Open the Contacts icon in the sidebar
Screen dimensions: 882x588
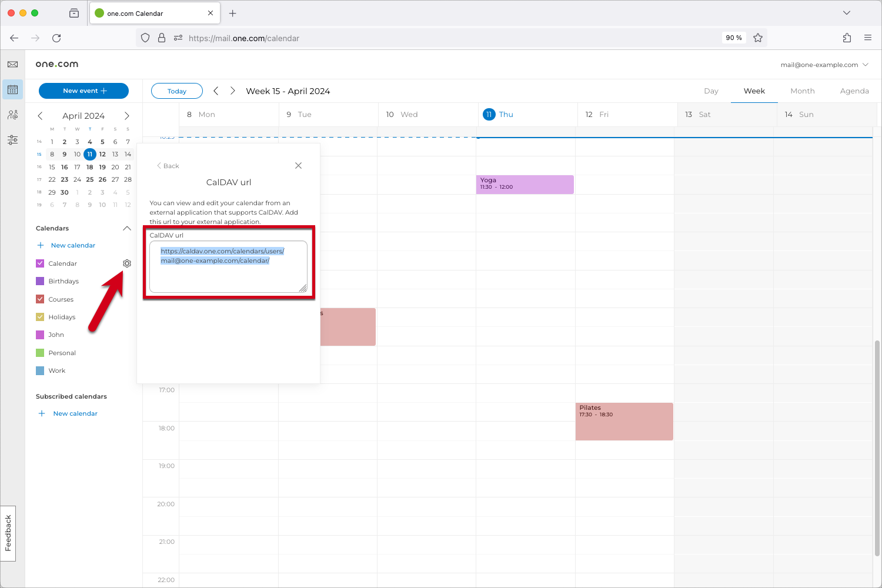pos(12,115)
